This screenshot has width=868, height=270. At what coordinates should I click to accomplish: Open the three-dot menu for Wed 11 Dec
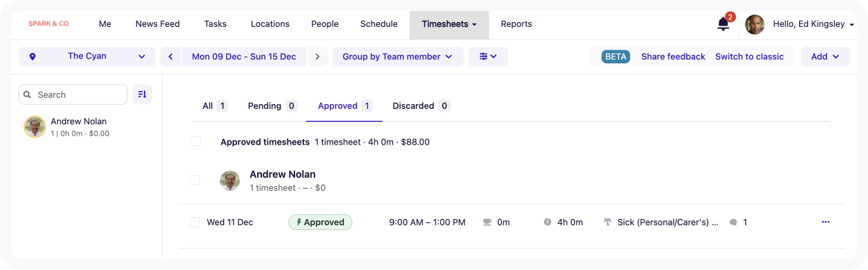point(826,222)
